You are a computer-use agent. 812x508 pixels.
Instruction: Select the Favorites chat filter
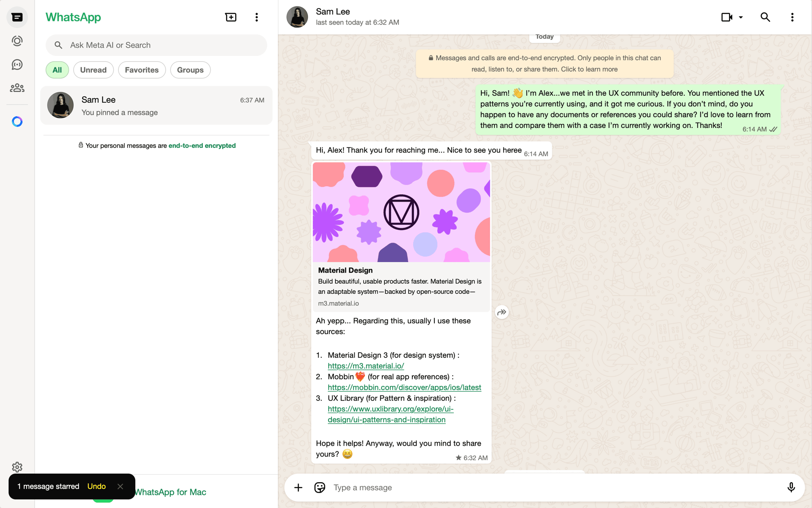click(x=142, y=70)
